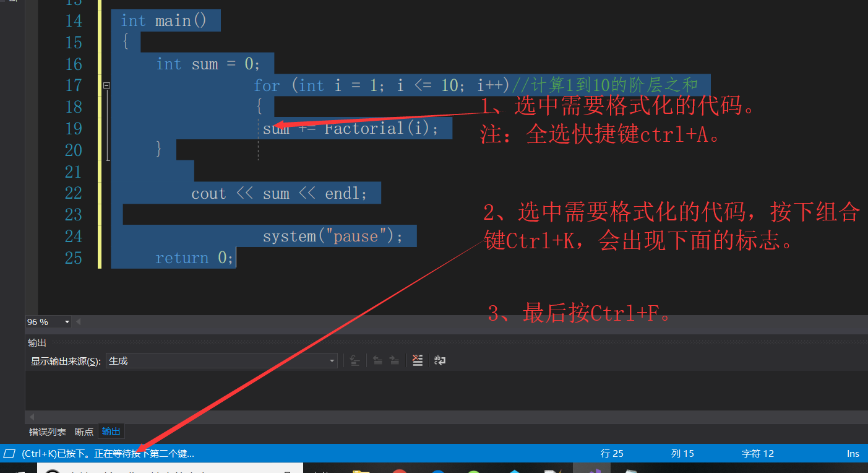Select the 输出 tab

coord(111,432)
